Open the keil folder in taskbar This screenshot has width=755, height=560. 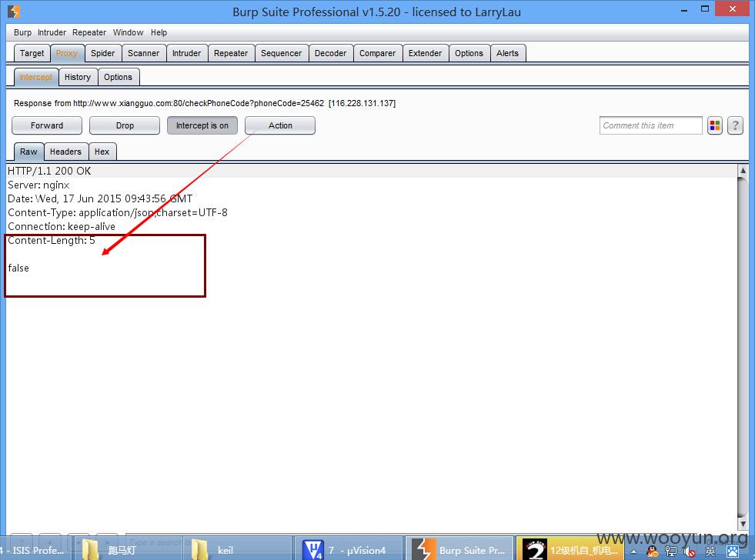click(x=238, y=549)
